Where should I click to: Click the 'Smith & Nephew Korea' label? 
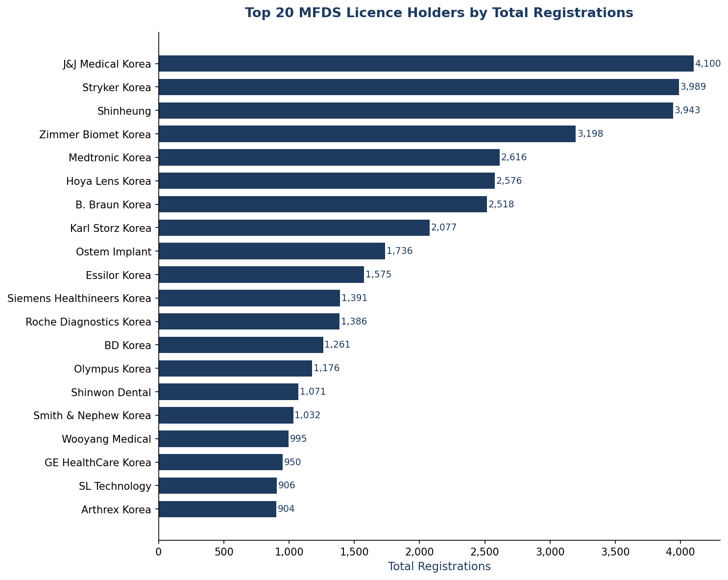pos(92,416)
